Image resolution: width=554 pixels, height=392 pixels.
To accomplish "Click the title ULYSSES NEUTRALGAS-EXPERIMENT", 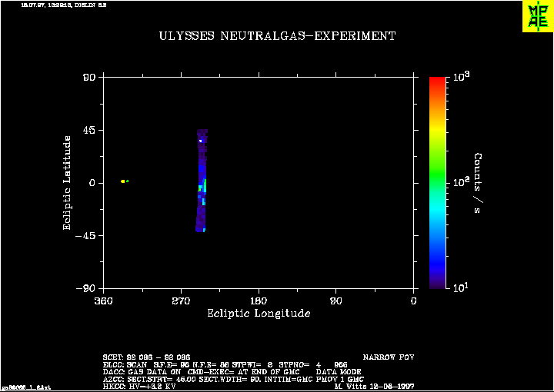I will pos(277,36).
